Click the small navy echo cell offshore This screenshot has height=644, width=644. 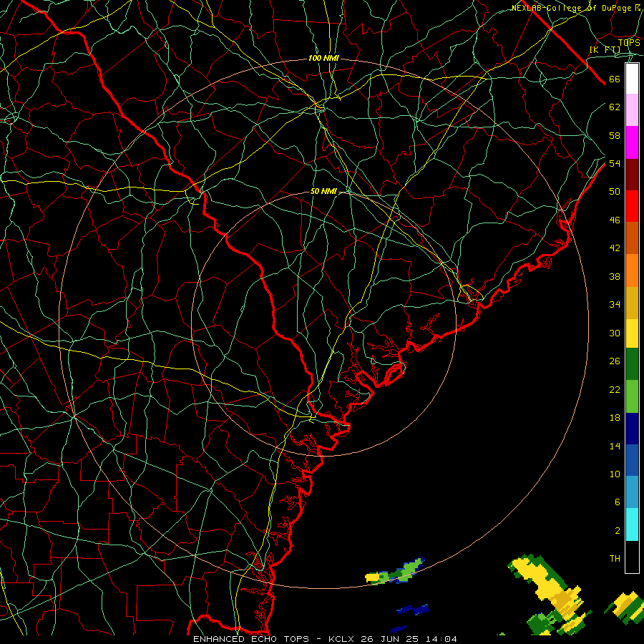click(414, 609)
